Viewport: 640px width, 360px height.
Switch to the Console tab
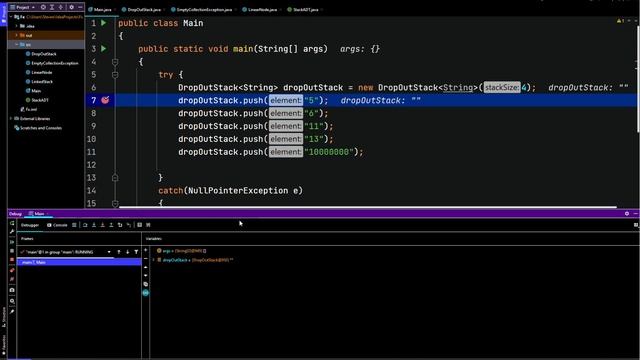point(57,225)
